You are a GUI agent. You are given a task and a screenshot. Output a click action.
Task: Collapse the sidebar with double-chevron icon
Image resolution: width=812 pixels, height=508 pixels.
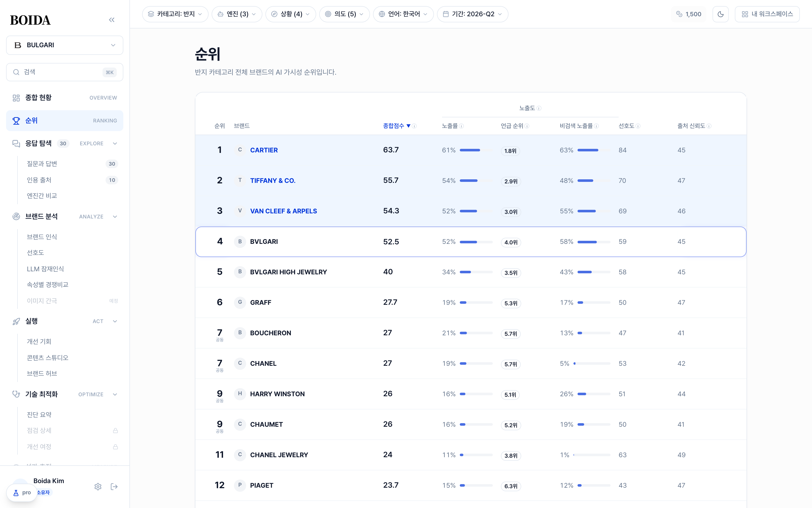click(112, 20)
